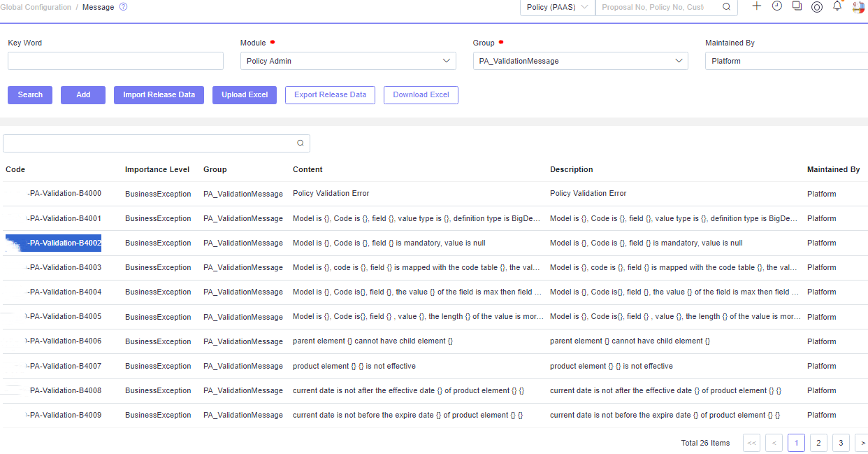Click the Search button

[x=30, y=95]
